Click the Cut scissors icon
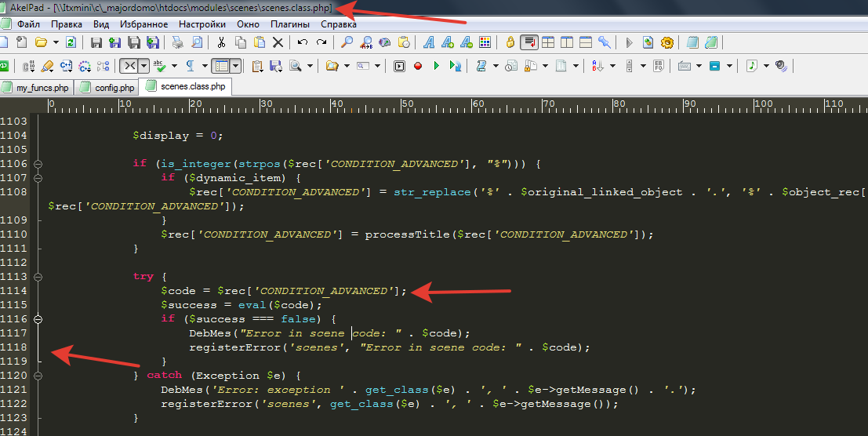 tap(221, 42)
